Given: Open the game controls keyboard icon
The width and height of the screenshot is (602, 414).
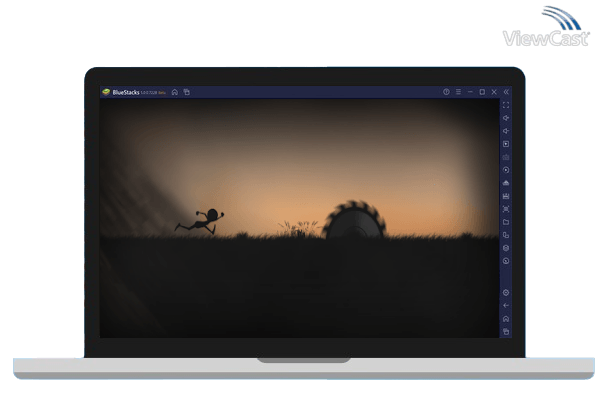Looking at the screenshot, I should 506,157.
